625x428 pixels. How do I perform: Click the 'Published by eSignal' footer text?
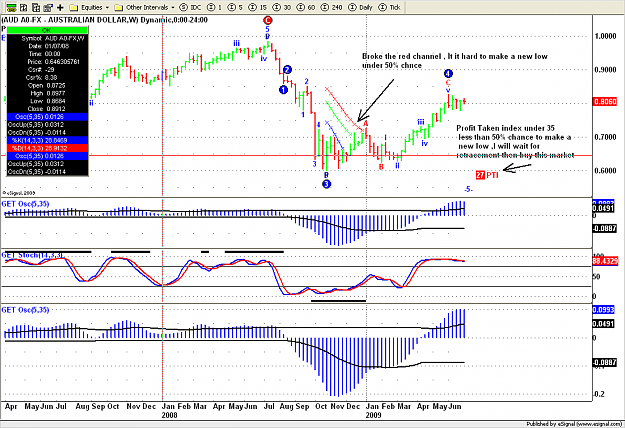tap(575, 424)
